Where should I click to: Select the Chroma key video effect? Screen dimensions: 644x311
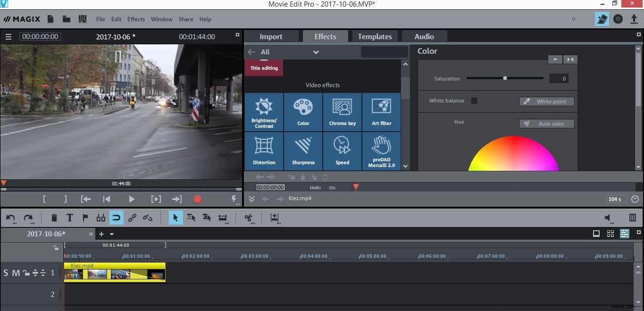click(342, 112)
